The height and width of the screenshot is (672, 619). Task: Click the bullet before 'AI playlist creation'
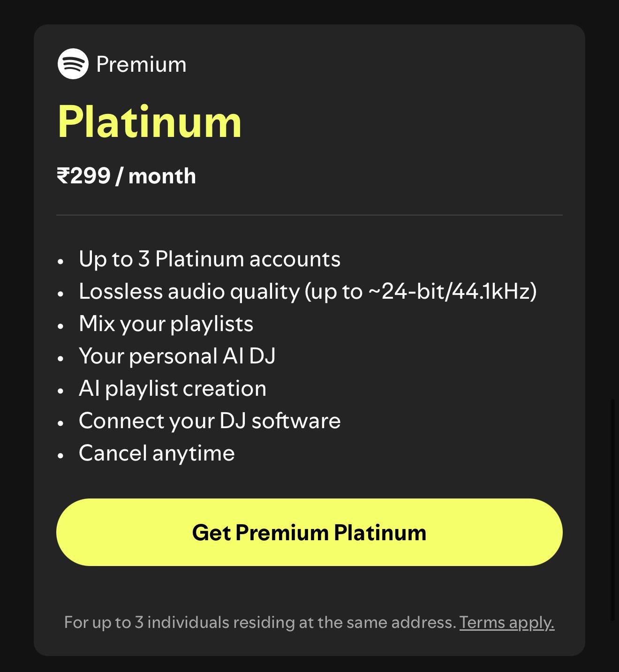[x=60, y=390]
